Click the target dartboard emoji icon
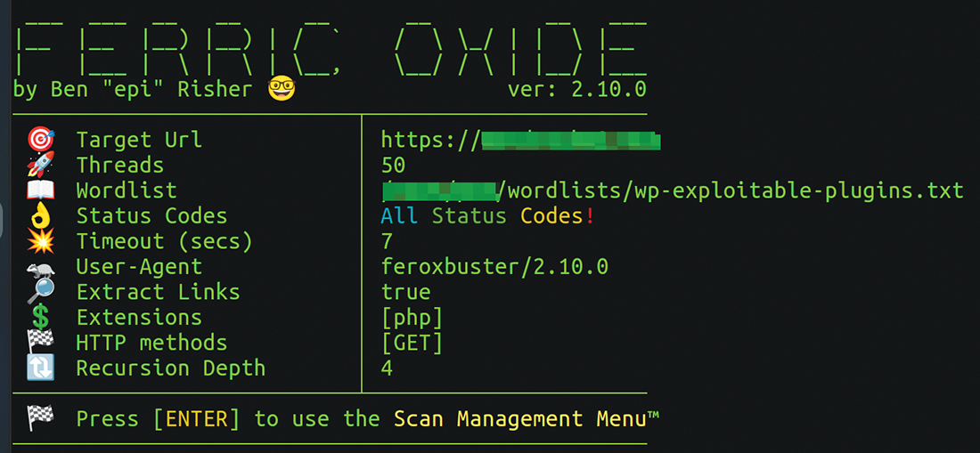The width and height of the screenshot is (980, 453). (x=41, y=140)
